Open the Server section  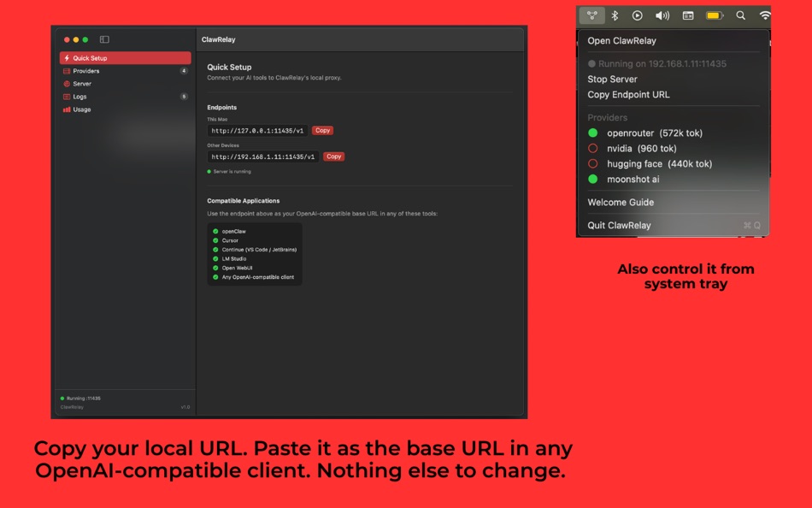coord(81,83)
